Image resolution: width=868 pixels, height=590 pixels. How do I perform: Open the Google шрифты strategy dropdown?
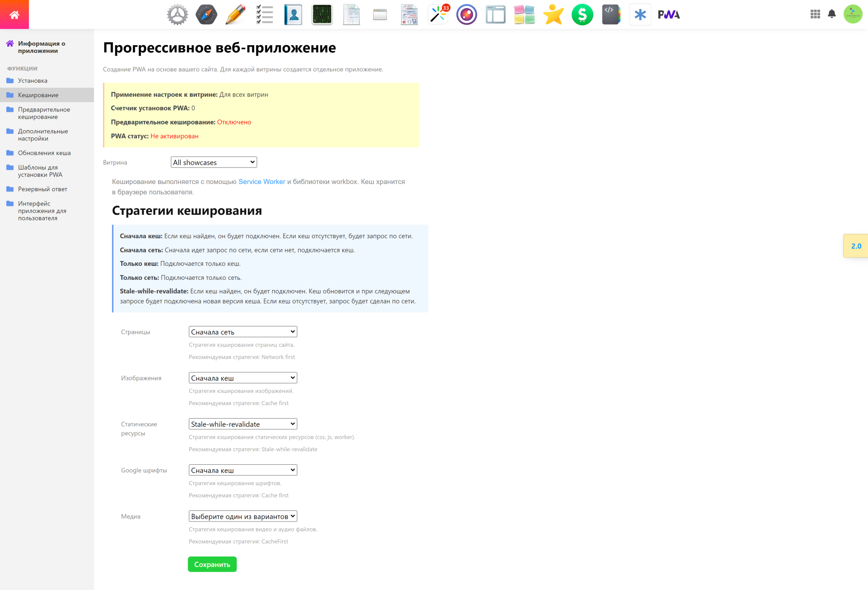pos(243,470)
